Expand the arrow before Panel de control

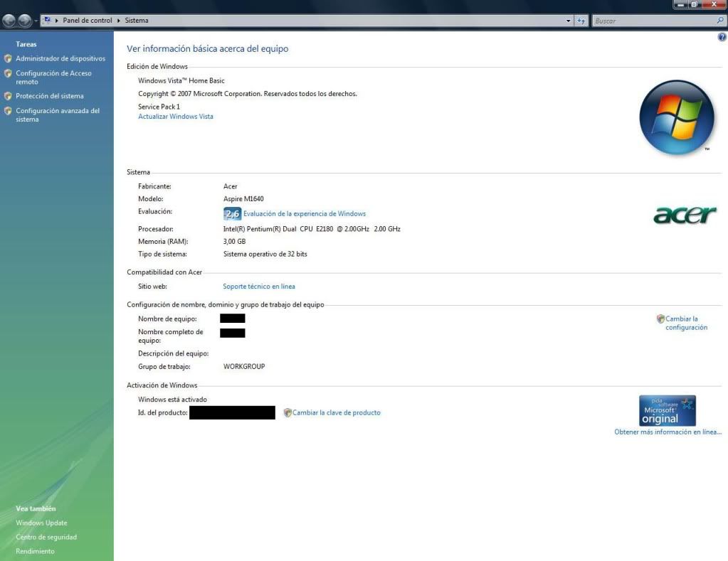click(x=57, y=21)
